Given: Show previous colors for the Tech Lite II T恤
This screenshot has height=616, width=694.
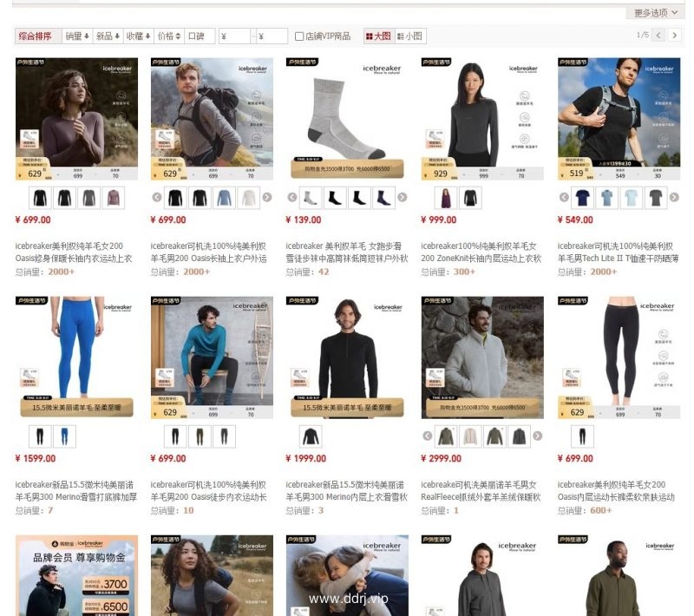Looking at the screenshot, I should tap(564, 197).
